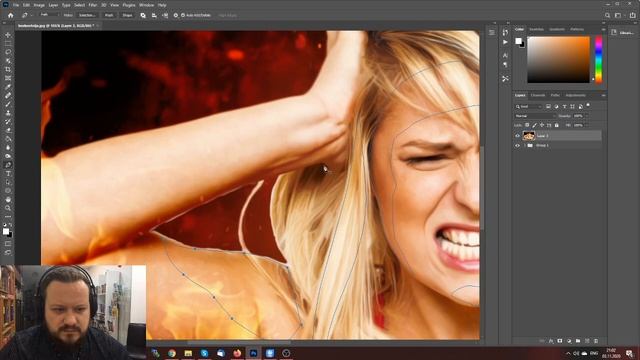Open the Libraries panel
Image resolution: width=640 pixels, height=360 pixels.
[623, 33]
